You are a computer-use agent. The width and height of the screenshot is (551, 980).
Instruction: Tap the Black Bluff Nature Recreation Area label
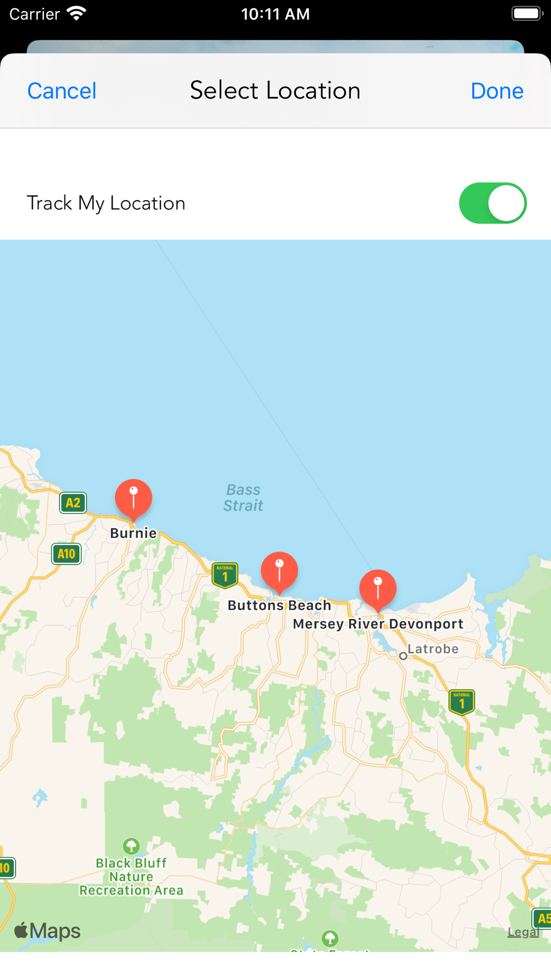(x=131, y=876)
